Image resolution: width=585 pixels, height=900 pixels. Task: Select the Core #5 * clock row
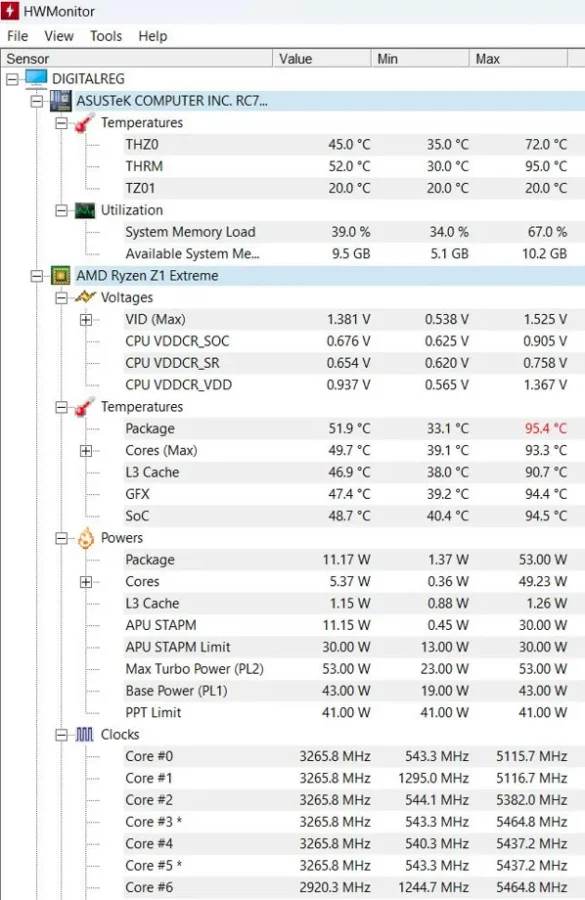coord(354,866)
